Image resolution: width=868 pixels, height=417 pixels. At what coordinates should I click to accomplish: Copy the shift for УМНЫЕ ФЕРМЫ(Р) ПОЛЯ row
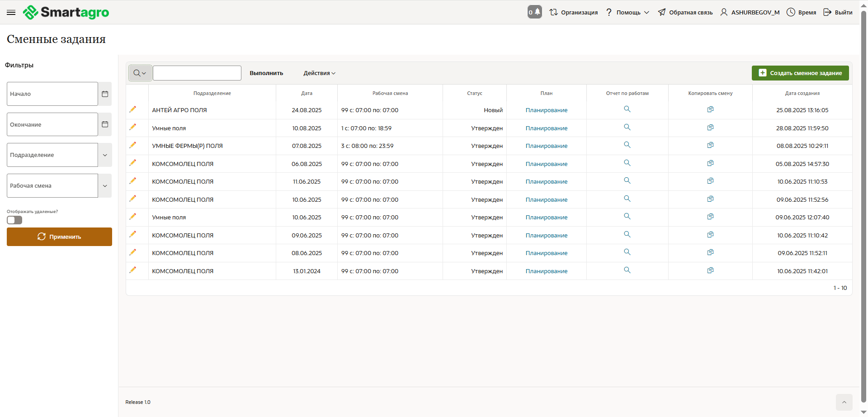click(710, 145)
